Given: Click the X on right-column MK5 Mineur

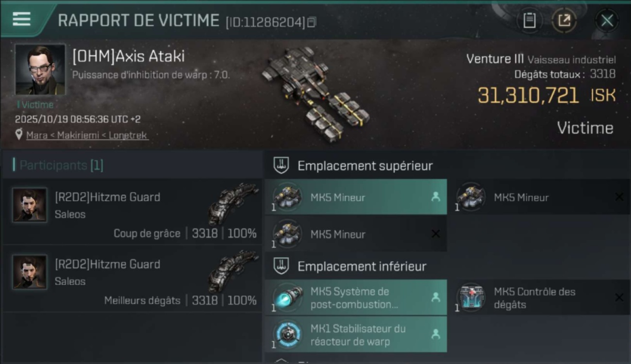Looking at the screenshot, I should click(x=619, y=197).
